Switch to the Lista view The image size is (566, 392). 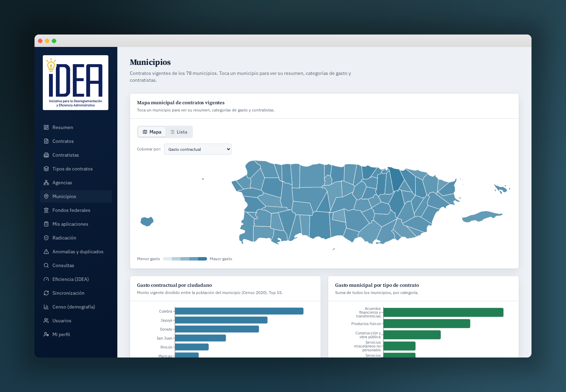178,132
